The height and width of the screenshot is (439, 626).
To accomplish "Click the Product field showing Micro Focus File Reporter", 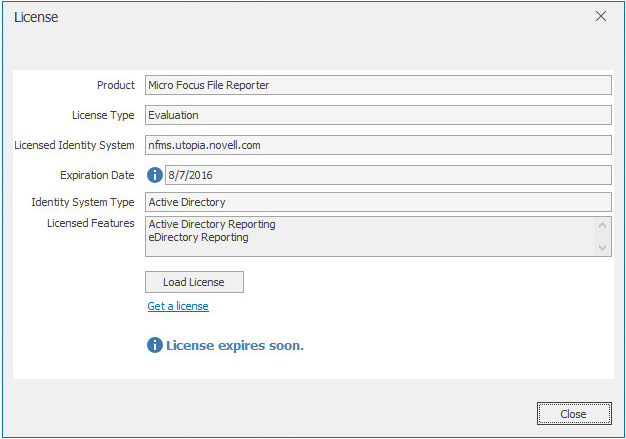I will coord(378,85).
